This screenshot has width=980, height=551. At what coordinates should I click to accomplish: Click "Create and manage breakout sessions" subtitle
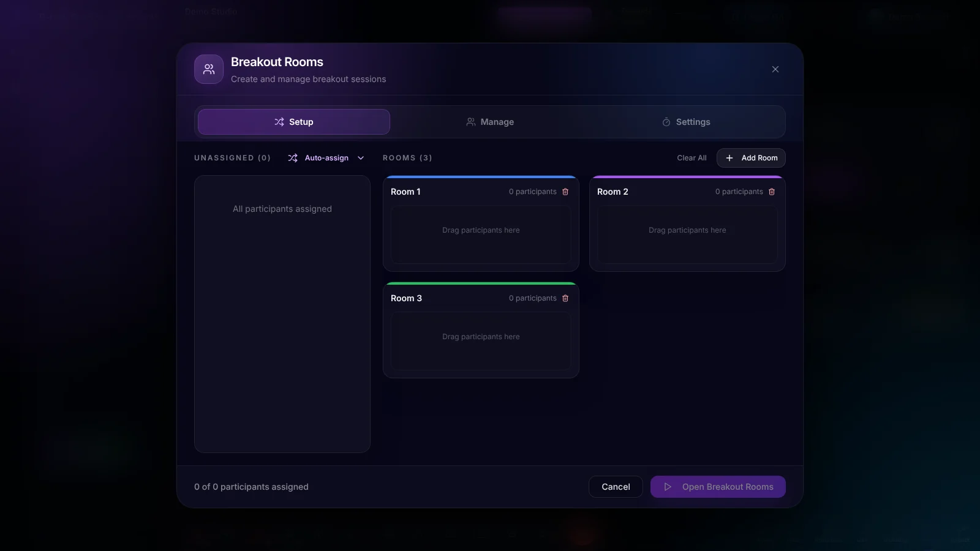pyautogui.click(x=308, y=79)
